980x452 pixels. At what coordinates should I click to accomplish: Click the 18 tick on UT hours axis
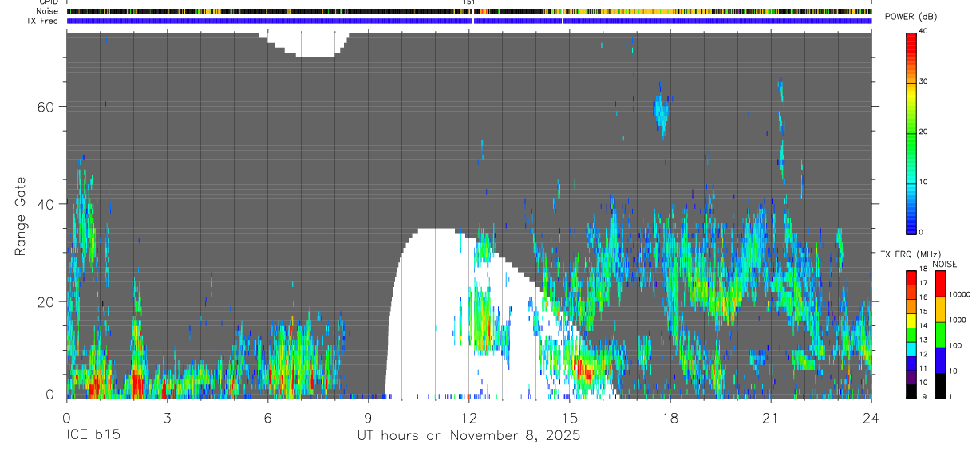pos(670,417)
